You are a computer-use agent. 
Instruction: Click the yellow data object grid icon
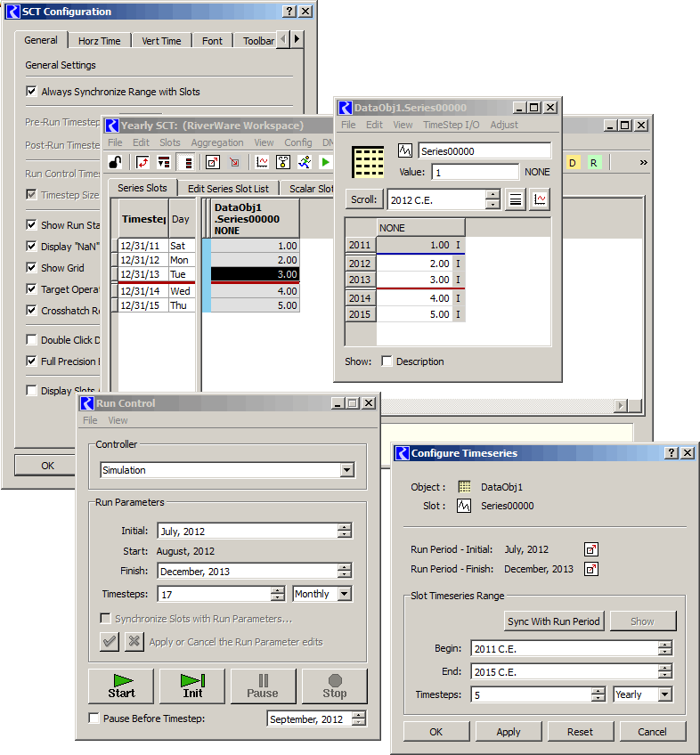click(x=368, y=162)
